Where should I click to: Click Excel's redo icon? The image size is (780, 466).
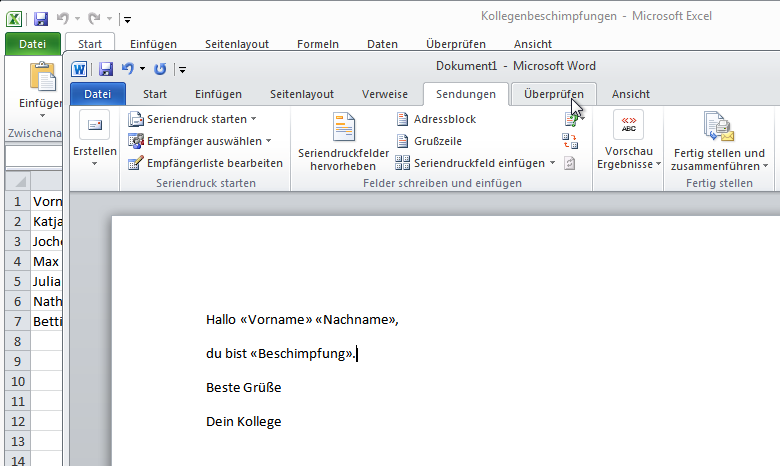tap(94, 19)
